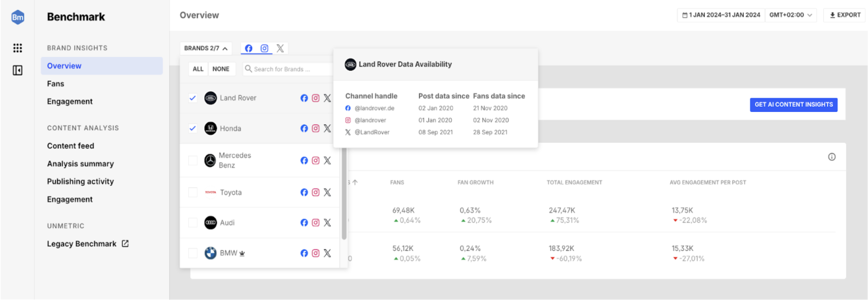Uncheck the Land Rover checkbox
Screen dimensions: 868x300
(x=192, y=98)
